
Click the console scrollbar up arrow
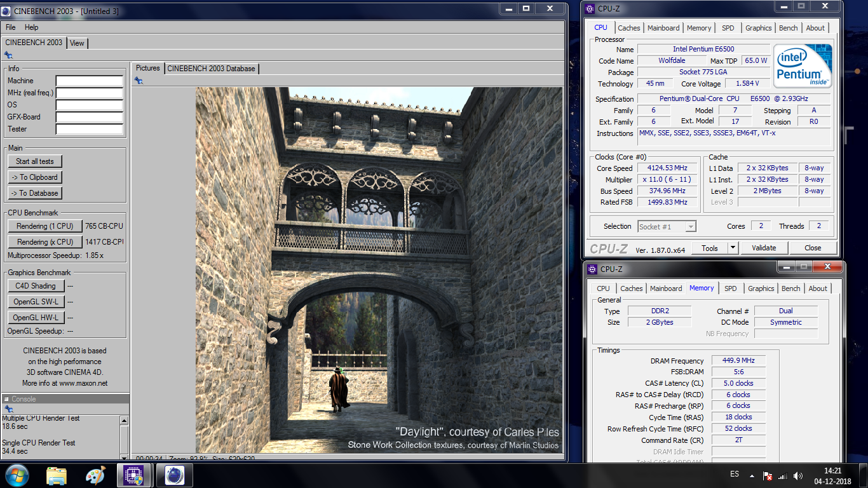125,419
